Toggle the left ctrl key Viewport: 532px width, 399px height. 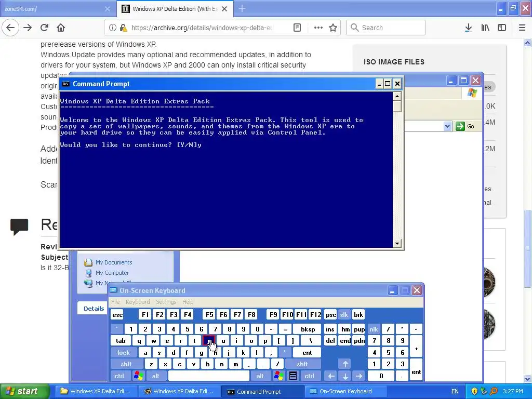coord(119,376)
